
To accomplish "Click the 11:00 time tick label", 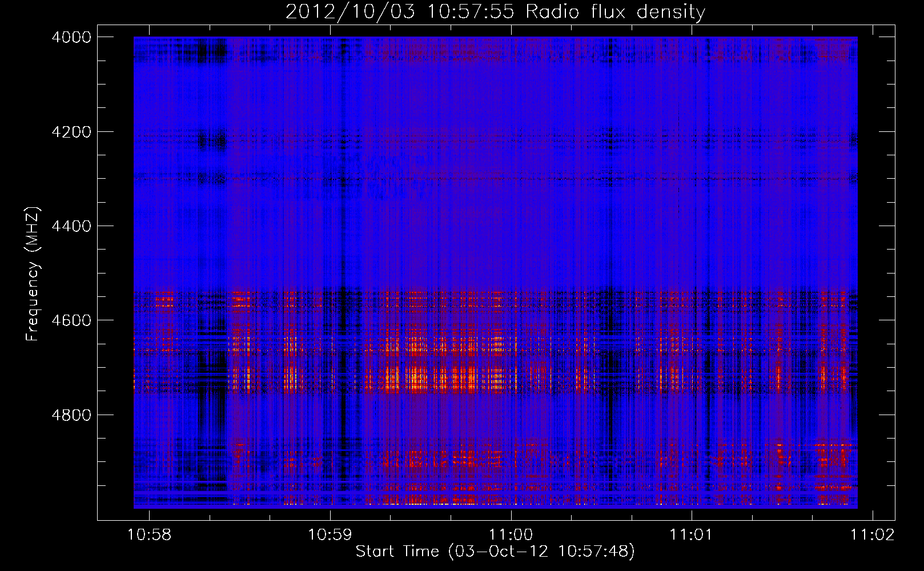I will [511, 535].
